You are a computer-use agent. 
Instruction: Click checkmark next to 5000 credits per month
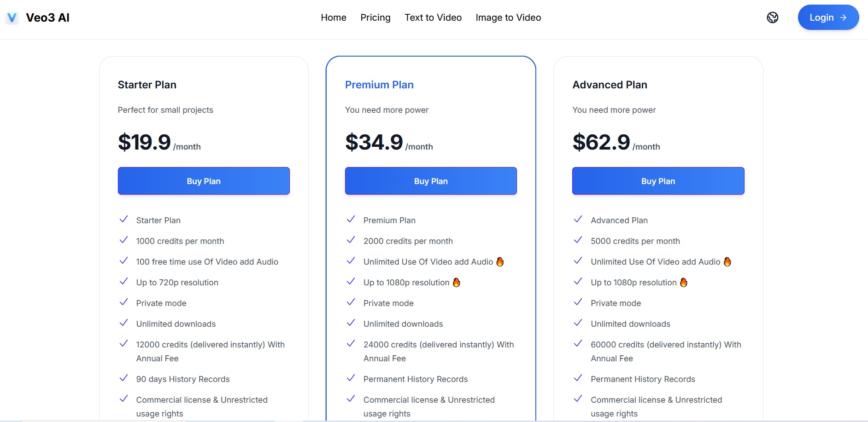[578, 240]
